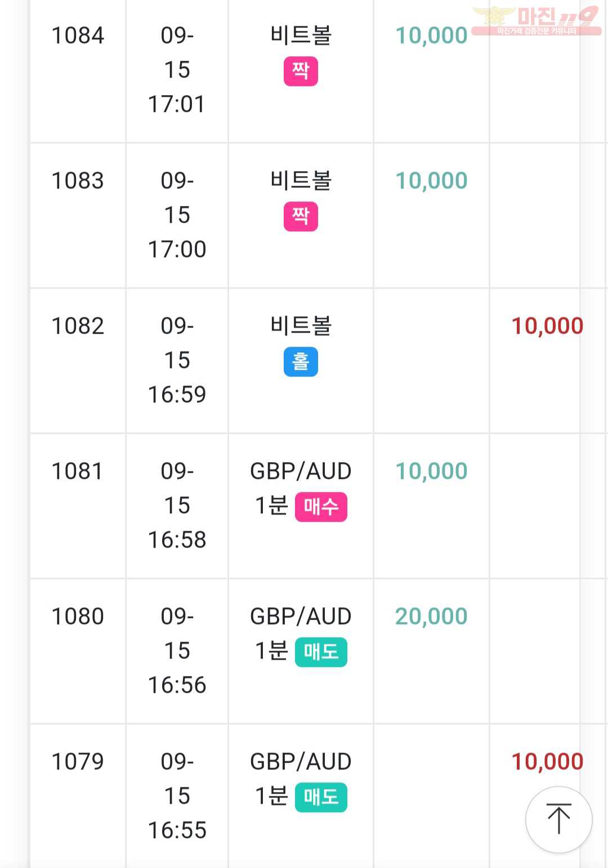Click the 매도 badge in row 1079

click(321, 798)
